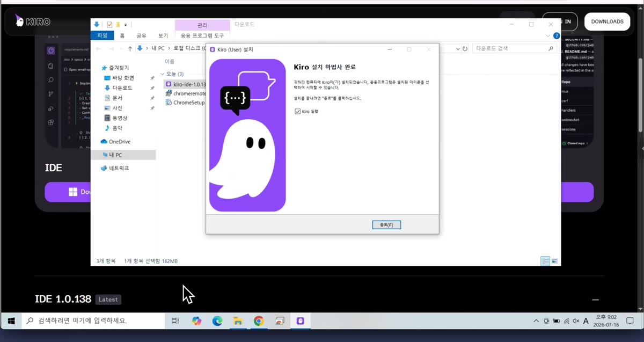Open the 파일 menu in File Explorer
This screenshot has width=644, height=342.
tap(102, 35)
